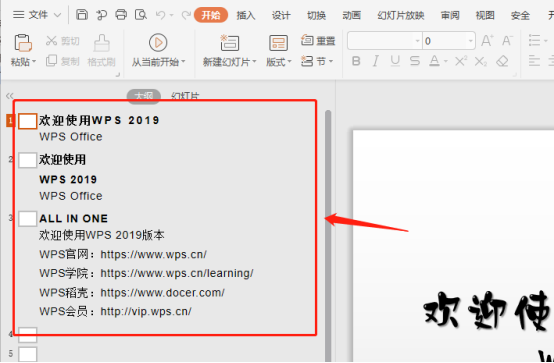Viewport: 554px width, 363px height.
Task: Switch to the 幻灯片 pane tab
Action: point(185,96)
